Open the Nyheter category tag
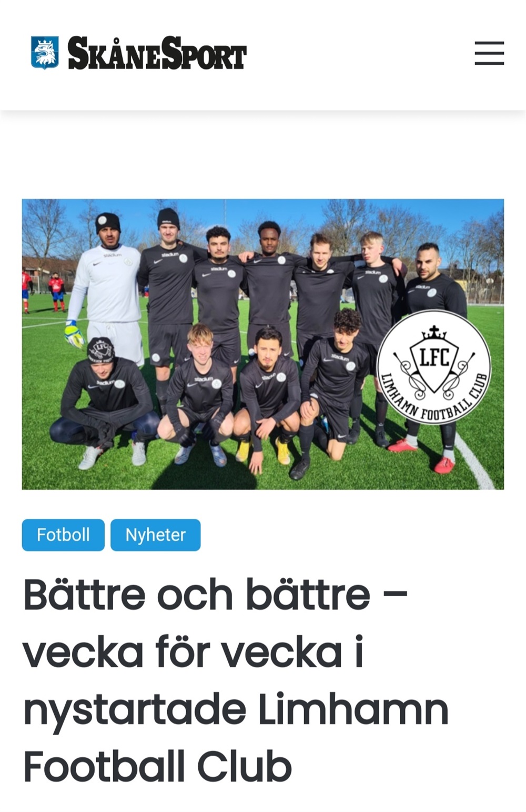The height and width of the screenshot is (812, 526). point(155,535)
